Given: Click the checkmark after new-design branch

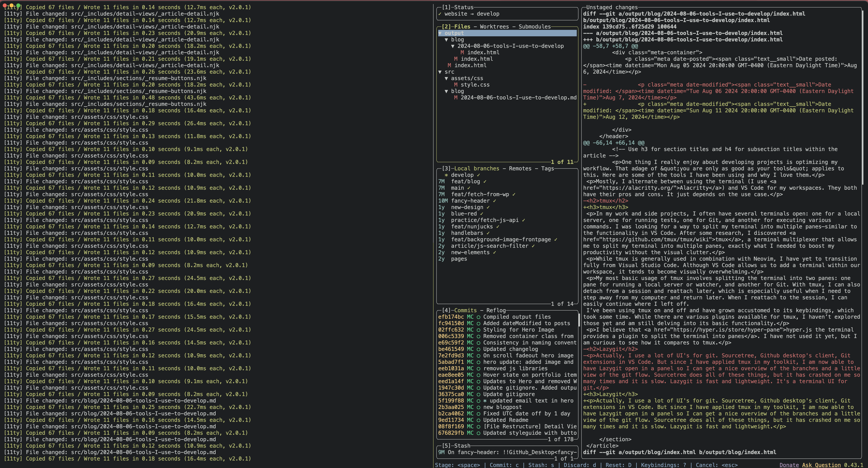Looking at the screenshot, I should pyautogui.click(x=488, y=207).
